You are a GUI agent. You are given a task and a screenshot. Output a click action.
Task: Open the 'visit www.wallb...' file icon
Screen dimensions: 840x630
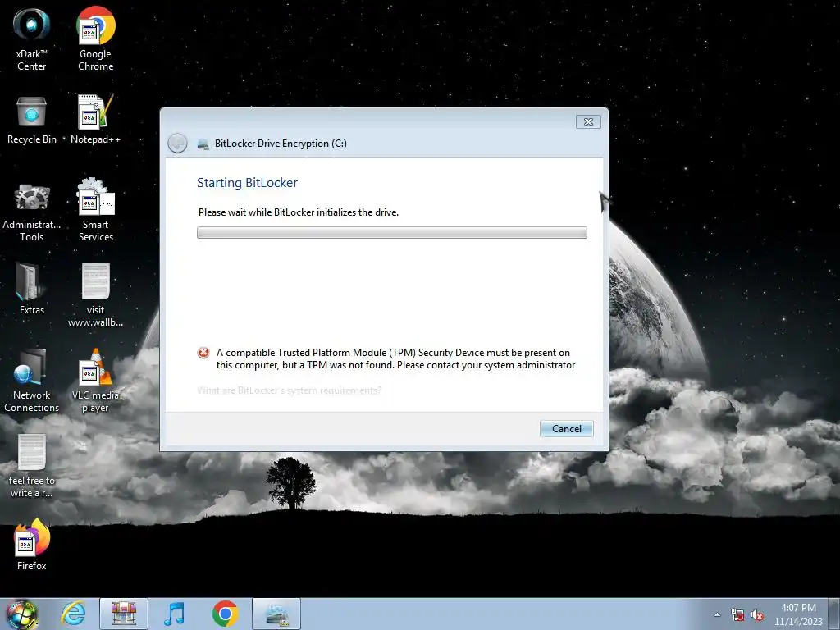[x=95, y=294]
